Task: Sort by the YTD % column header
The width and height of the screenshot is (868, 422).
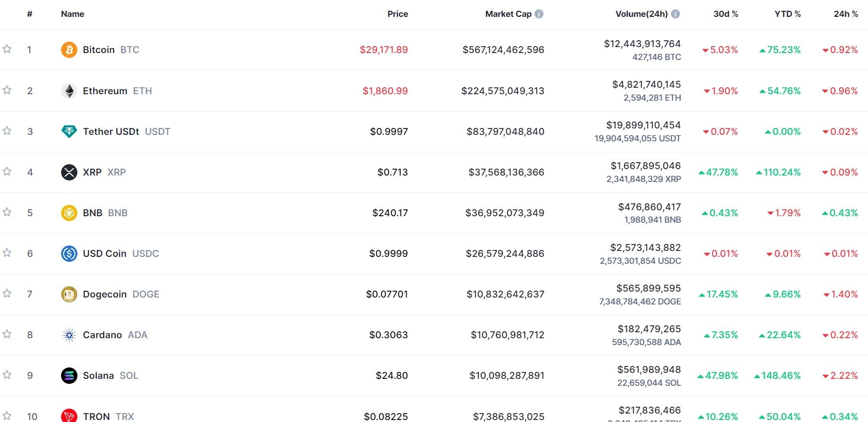Action: pos(788,14)
